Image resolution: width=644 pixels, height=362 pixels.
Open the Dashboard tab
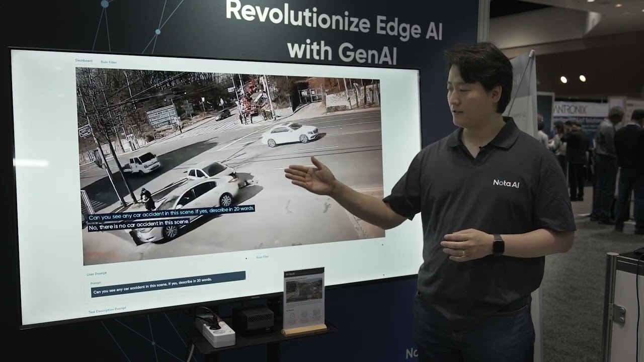point(84,61)
